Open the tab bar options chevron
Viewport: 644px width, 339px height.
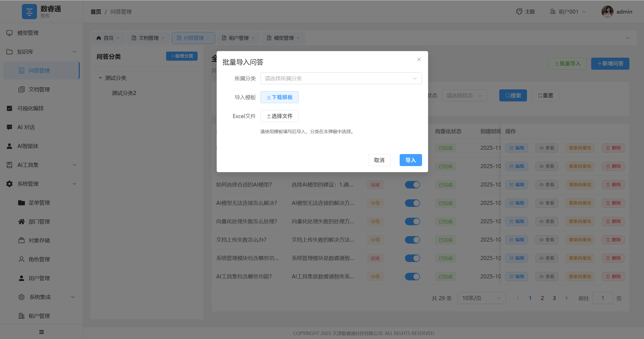click(x=628, y=38)
